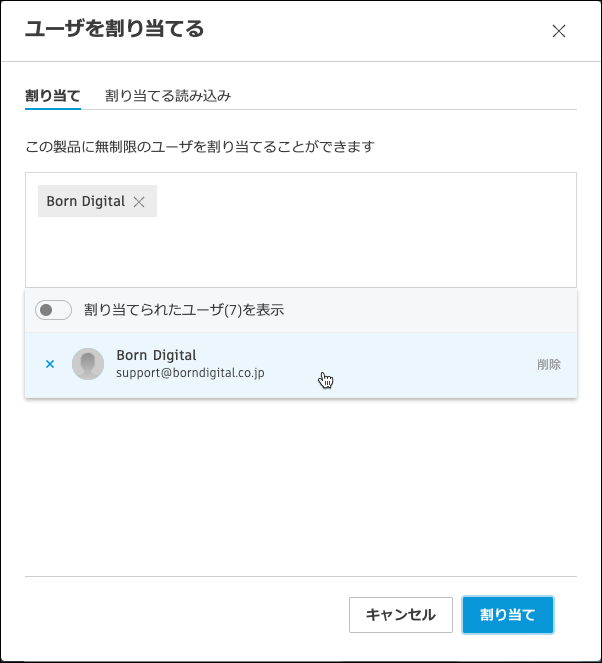Screen dimensions: 602x663
Task: Close the ユーザを割り当てる dialog
Action: [559, 31]
